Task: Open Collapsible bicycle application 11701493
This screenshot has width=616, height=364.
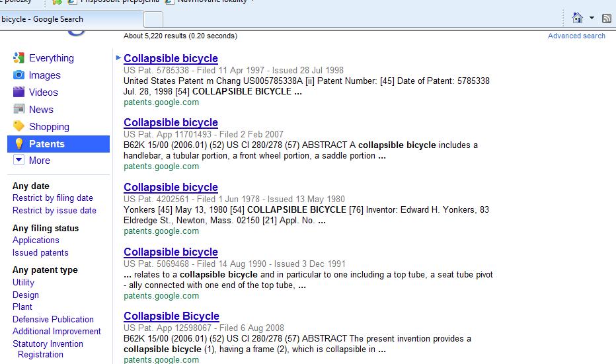Action: point(171,122)
